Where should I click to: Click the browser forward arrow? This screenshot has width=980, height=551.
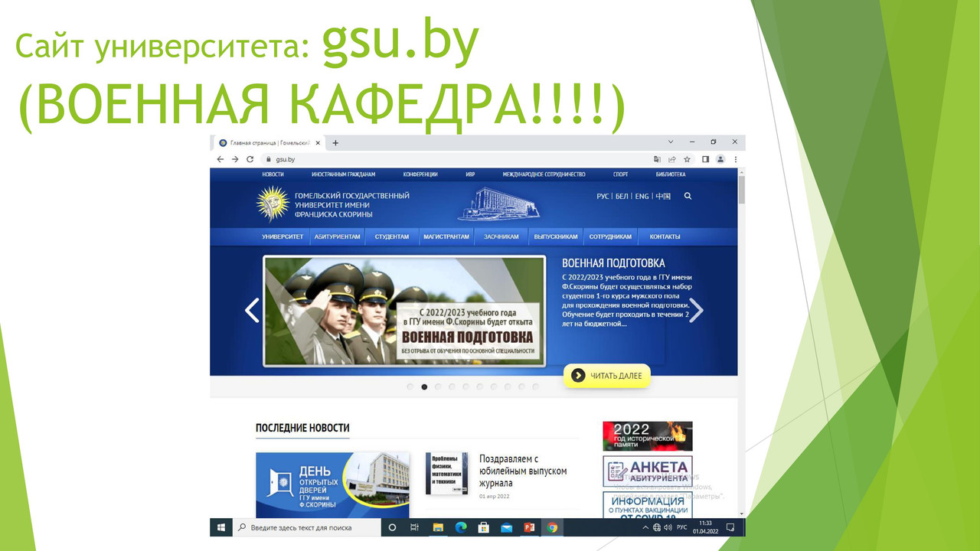(x=235, y=159)
